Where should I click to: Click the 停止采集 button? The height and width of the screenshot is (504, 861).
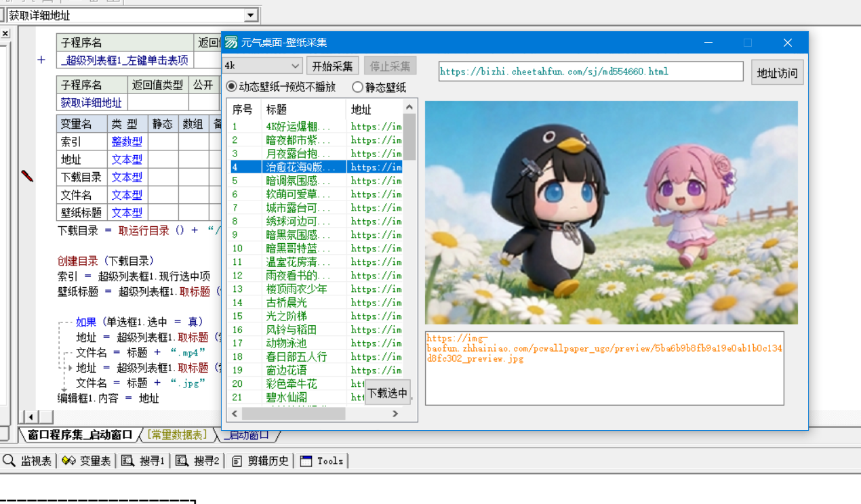coord(391,66)
